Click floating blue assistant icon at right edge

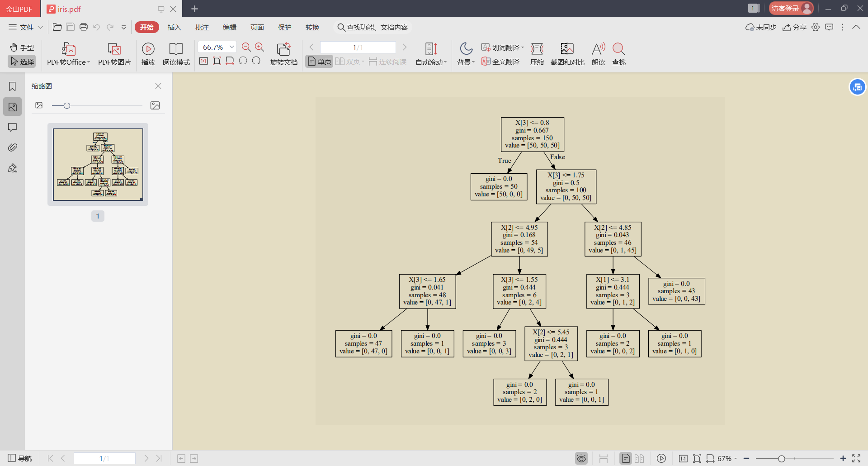tap(857, 87)
